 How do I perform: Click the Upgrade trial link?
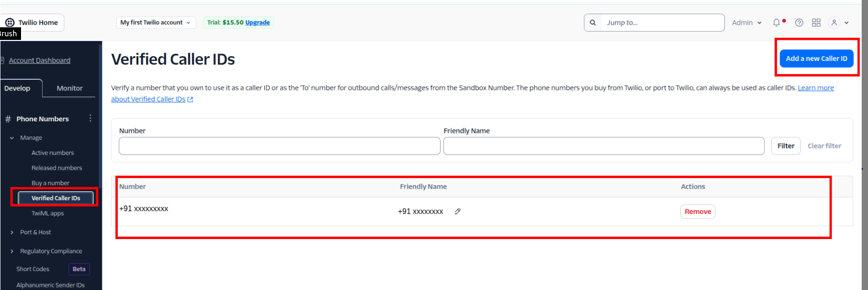coord(258,23)
